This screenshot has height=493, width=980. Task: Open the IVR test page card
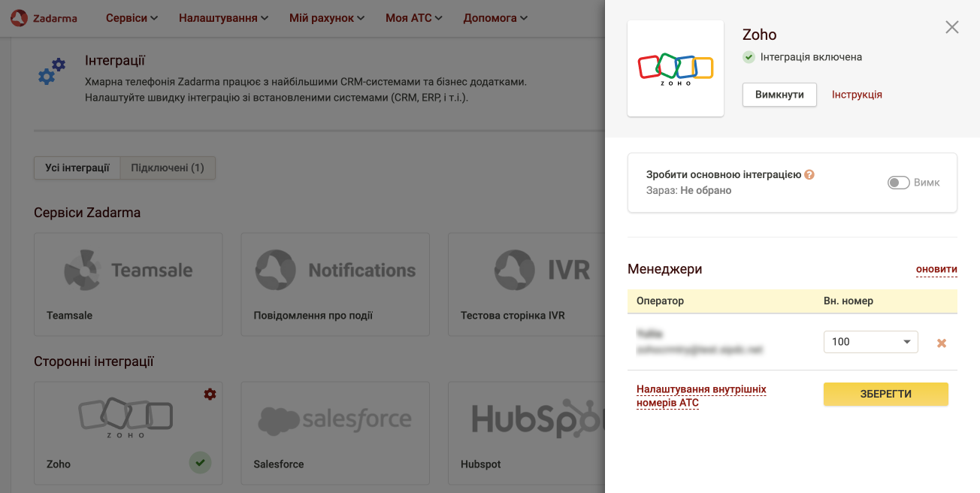click(526, 284)
